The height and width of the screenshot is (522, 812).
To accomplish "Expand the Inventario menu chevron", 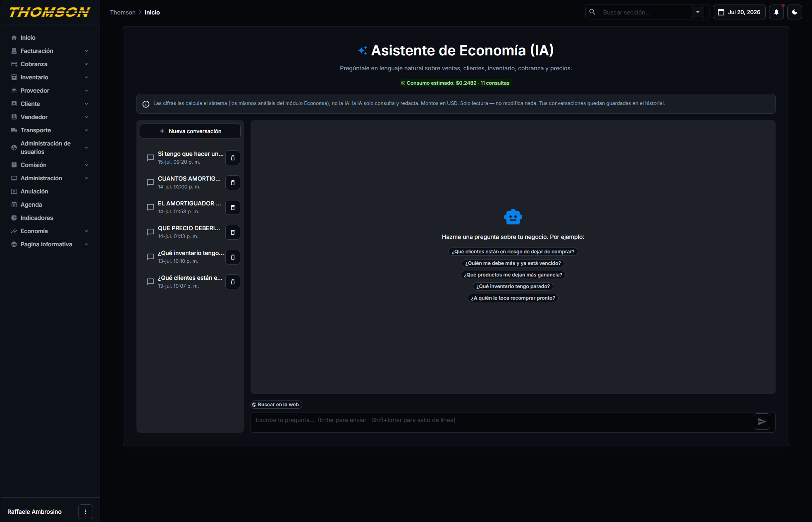I will tap(86, 77).
